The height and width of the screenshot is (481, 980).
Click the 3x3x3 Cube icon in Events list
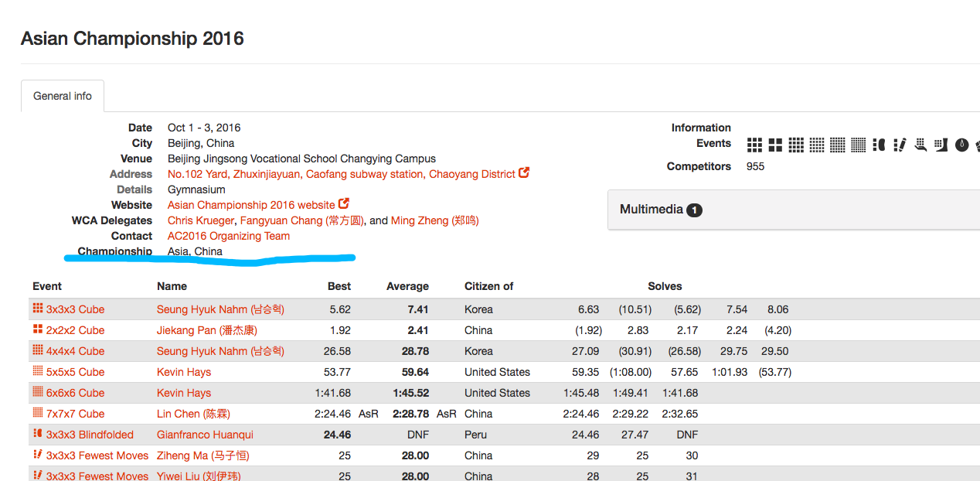(x=754, y=145)
